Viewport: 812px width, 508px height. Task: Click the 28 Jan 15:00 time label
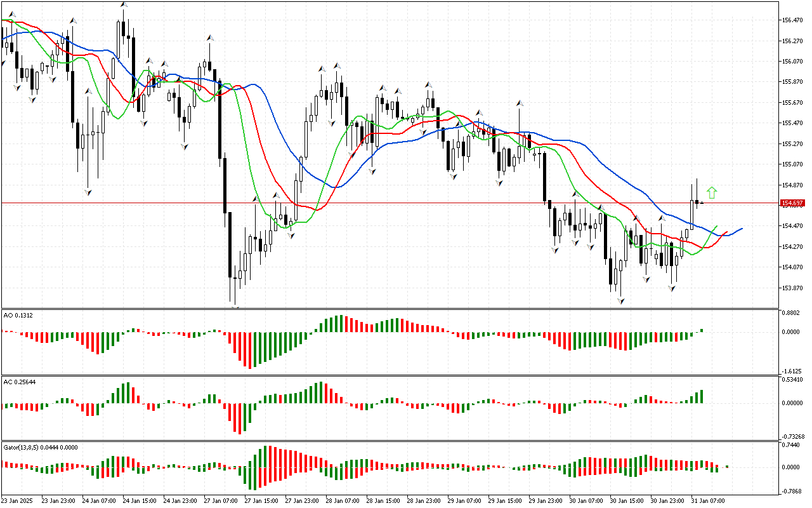384,500
